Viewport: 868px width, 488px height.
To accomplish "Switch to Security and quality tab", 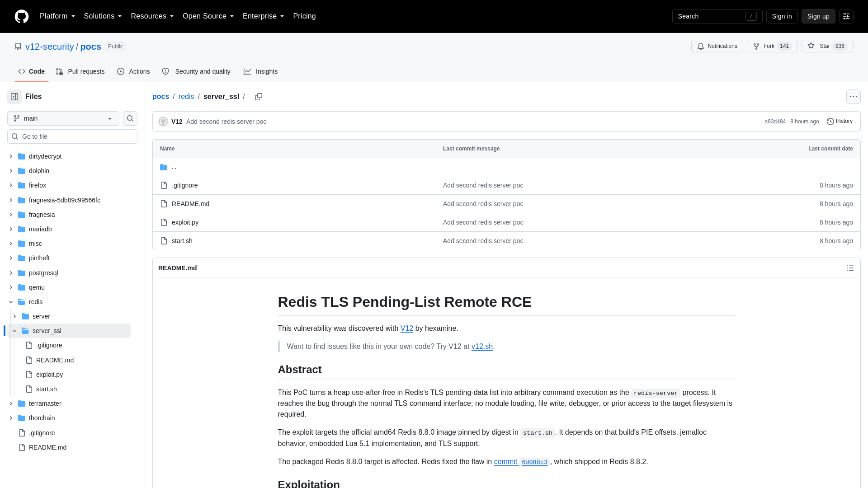I will coord(196,71).
